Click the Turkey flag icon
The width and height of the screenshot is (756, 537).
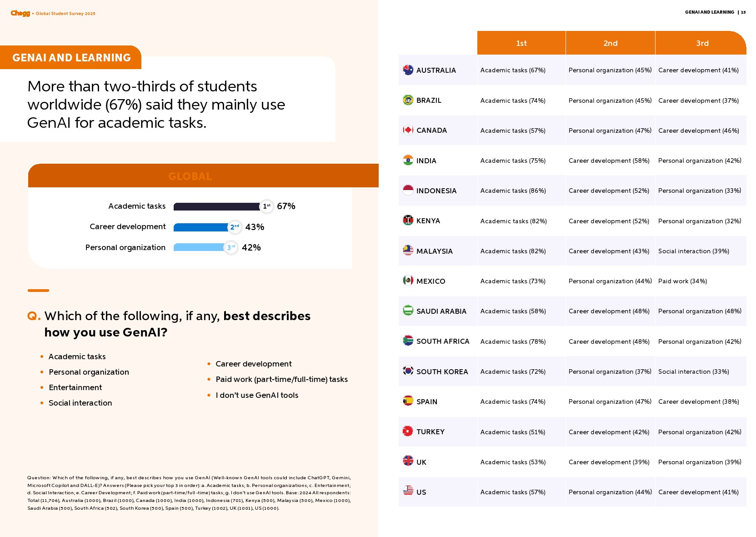(408, 431)
